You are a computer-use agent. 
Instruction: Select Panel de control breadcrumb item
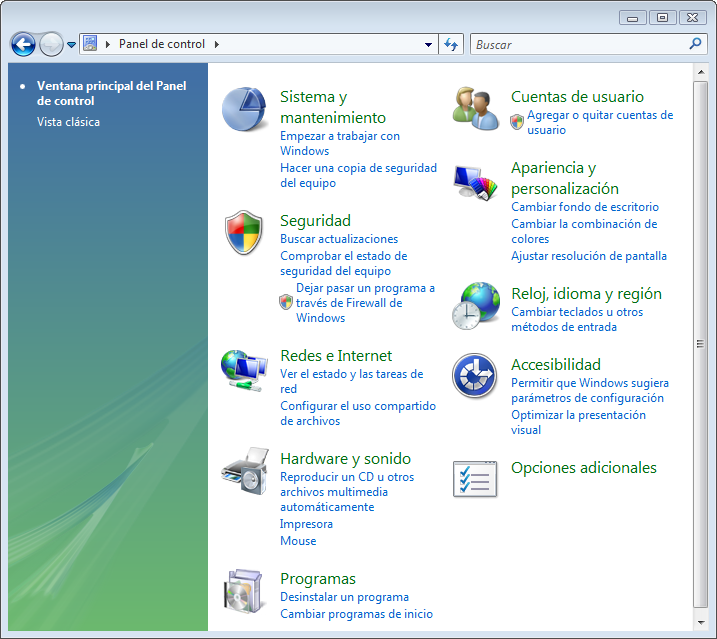pyautogui.click(x=162, y=44)
